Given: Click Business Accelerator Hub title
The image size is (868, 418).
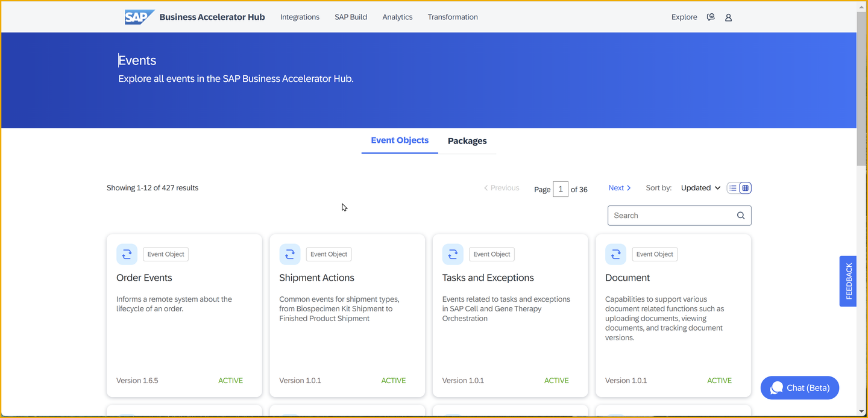Looking at the screenshot, I should (x=212, y=17).
